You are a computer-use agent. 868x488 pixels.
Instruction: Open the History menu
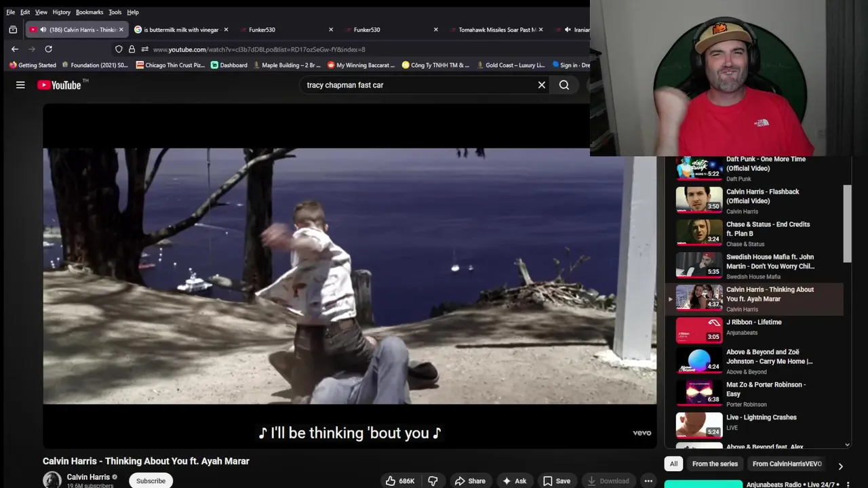coord(62,12)
